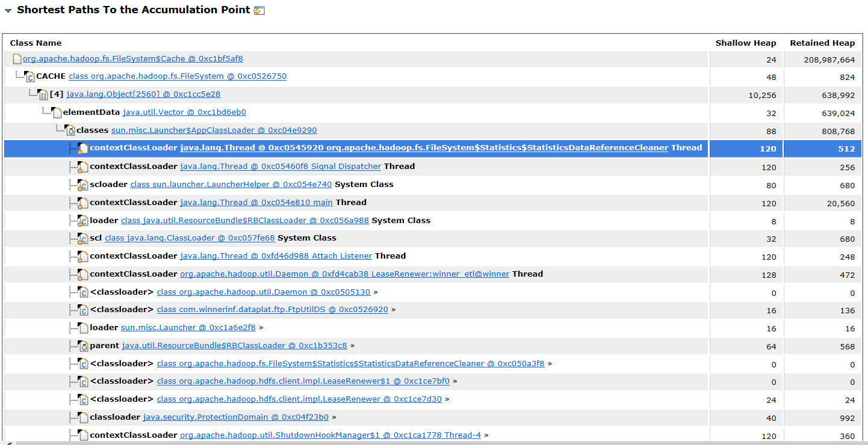Open the java.lang.Thread main link
The height and width of the screenshot is (445, 868).
click(256, 203)
